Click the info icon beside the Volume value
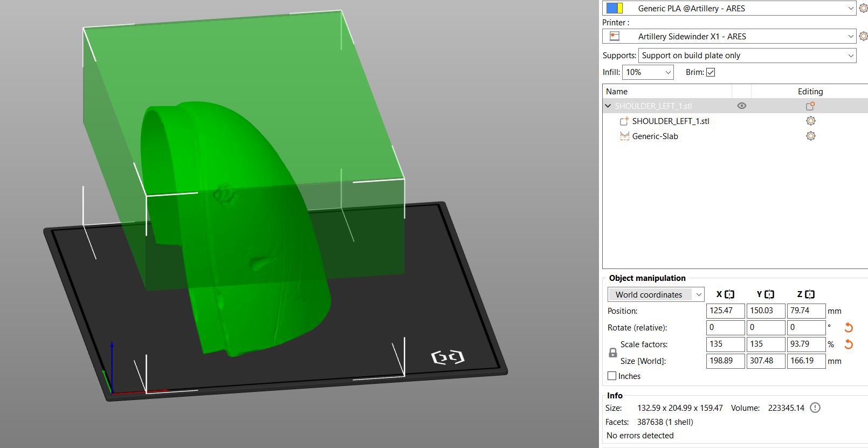The image size is (868, 448). [815, 408]
